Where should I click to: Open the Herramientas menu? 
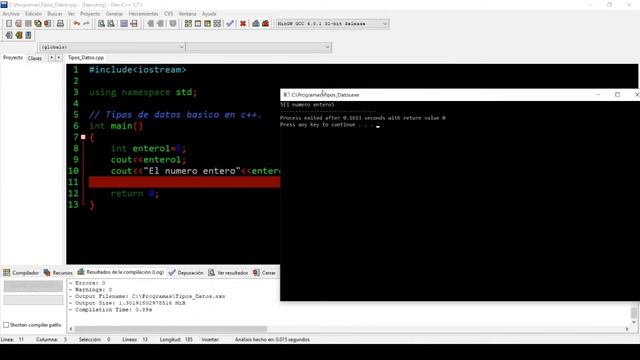point(143,14)
